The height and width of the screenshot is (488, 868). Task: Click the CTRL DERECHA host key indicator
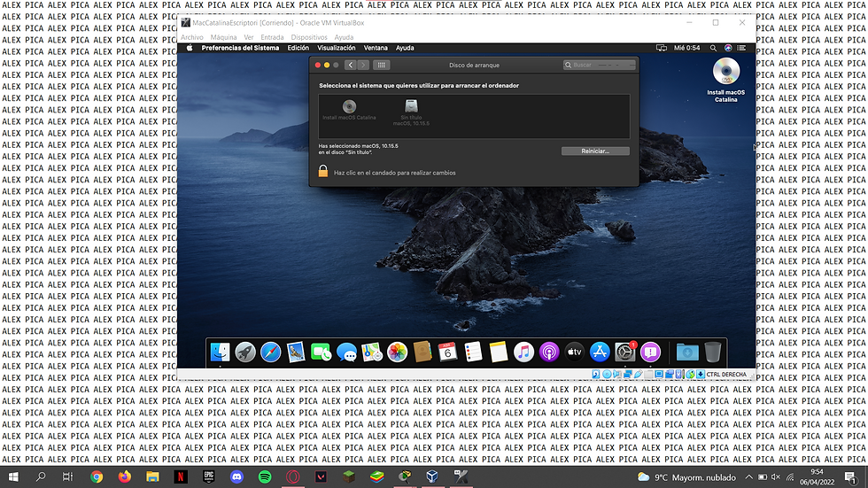tap(725, 375)
